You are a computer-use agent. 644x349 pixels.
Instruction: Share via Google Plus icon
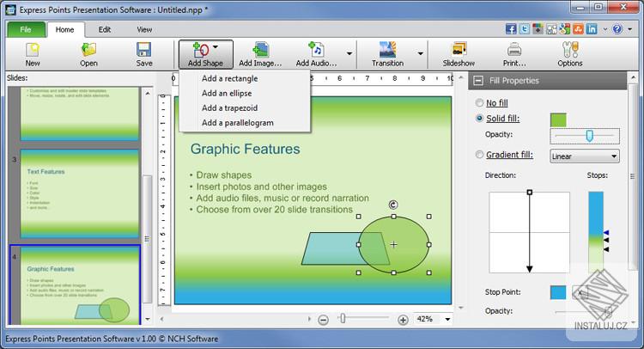(538, 29)
